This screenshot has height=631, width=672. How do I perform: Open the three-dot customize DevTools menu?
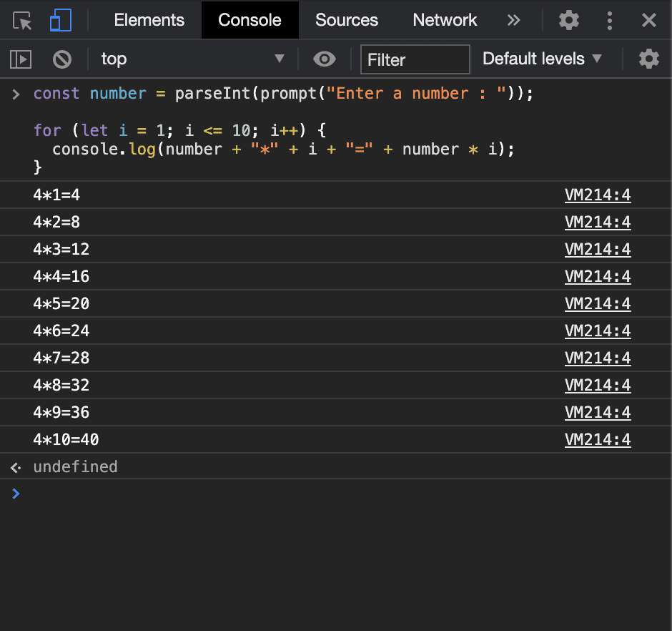pos(609,20)
